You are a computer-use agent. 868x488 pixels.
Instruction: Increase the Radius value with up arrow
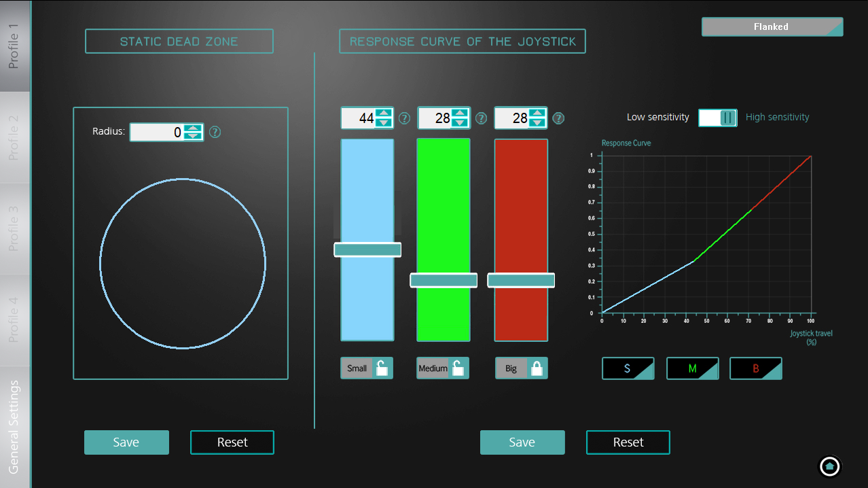194,128
